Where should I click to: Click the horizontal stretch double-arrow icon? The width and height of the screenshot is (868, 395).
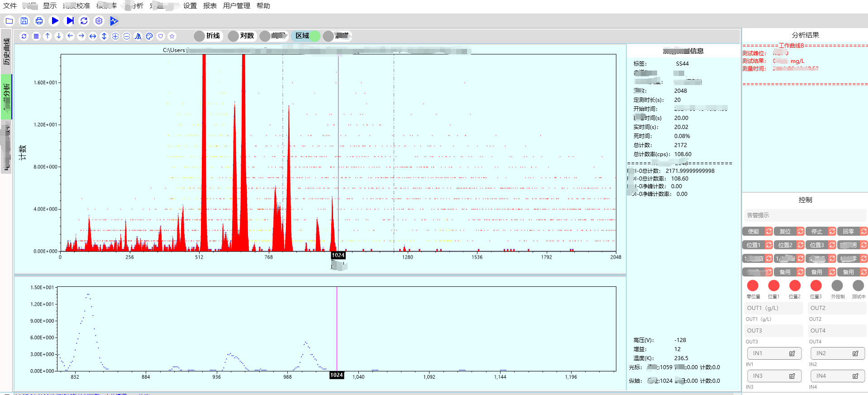(93, 36)
